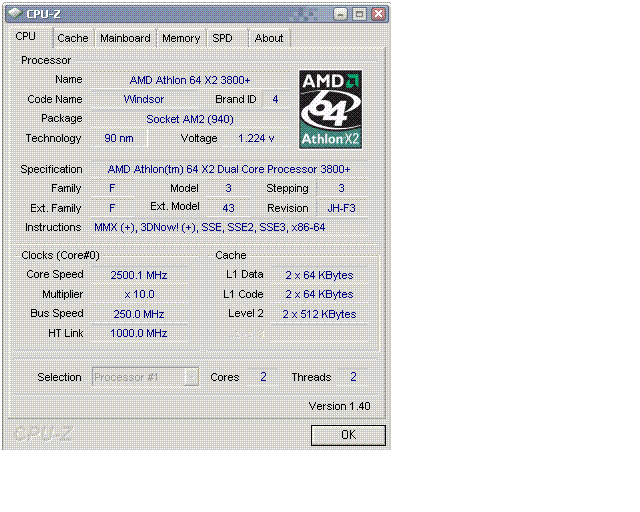Click the bus speed value 250.0 MHz
This screenshot has width=640, height=512.
[x=139, y=314]
